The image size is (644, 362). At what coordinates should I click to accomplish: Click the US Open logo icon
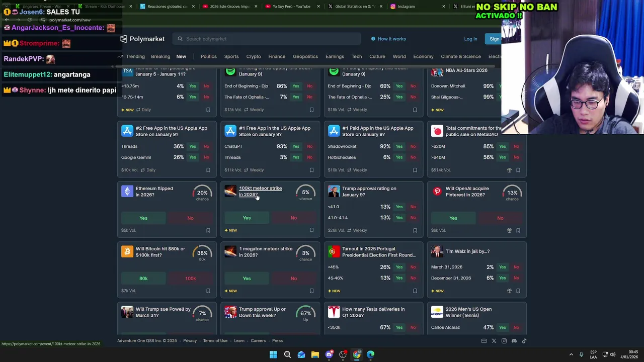click(437, 312)
